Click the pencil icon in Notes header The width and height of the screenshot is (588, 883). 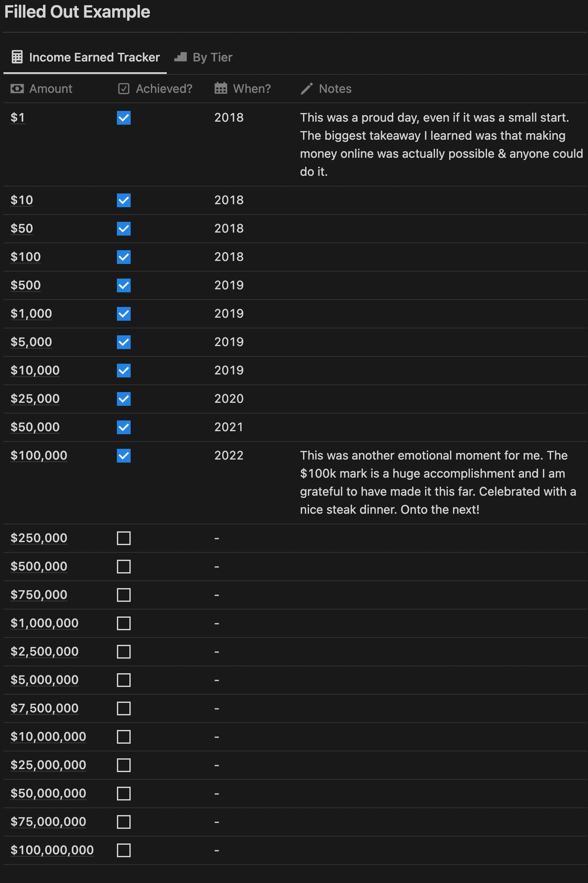(307, 89)
